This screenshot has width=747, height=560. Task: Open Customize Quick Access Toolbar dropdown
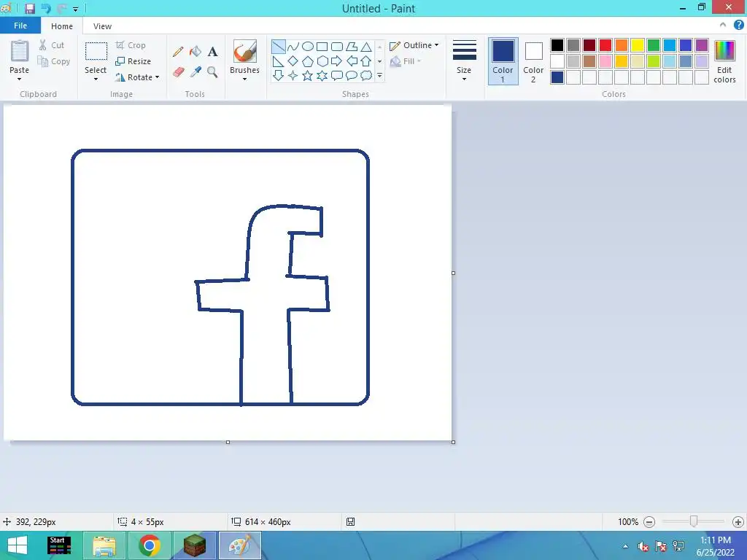pos(75,9)
